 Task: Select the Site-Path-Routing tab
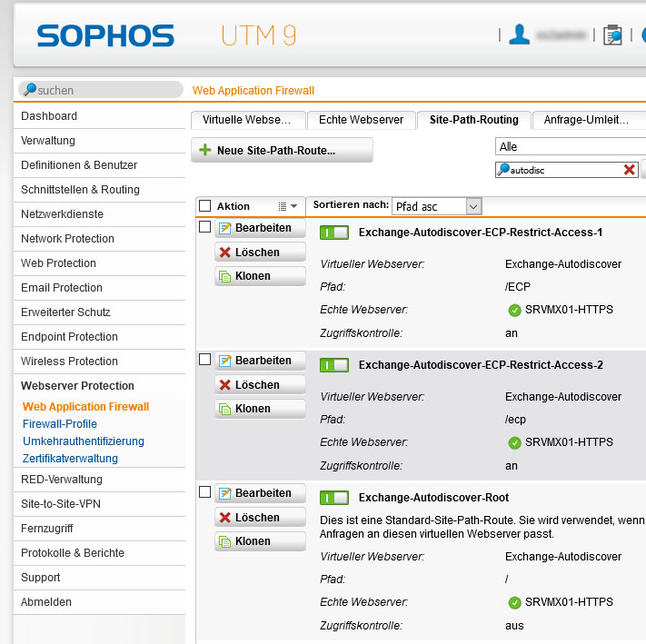pos(473,120)
